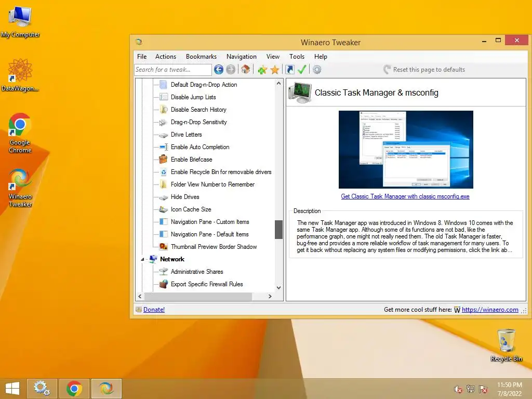Screen dimensions: 532x399
Task: Click Chrome icon in the taskbar
Action: click(74, 389)
